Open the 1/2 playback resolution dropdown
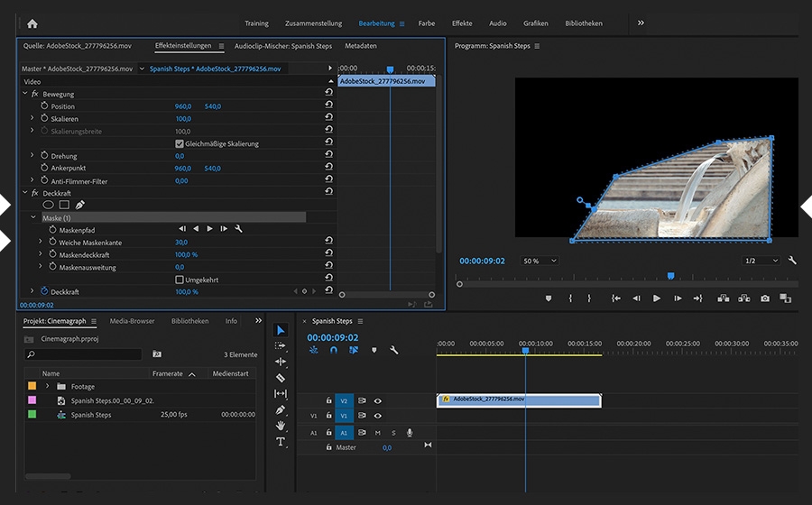 (761, 261)
